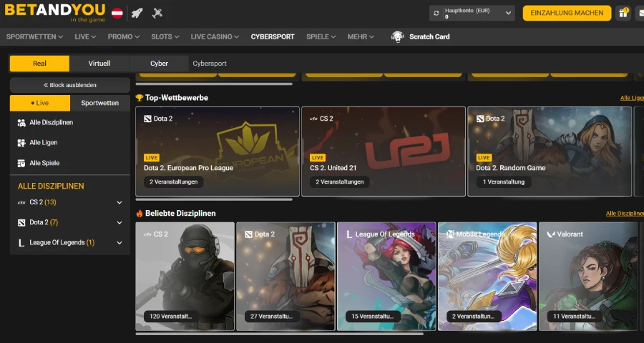The height and width of the screenshot is (343, 644).
Task: Click Beliebte Disziplinen horizontal scrollbar
Action: click(x=279, y=334)
